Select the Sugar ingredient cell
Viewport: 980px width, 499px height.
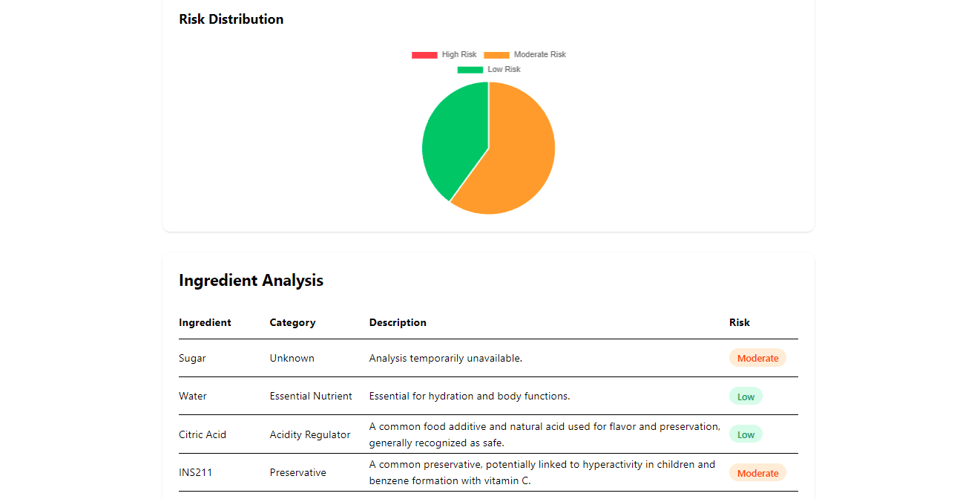pos(192,358)
